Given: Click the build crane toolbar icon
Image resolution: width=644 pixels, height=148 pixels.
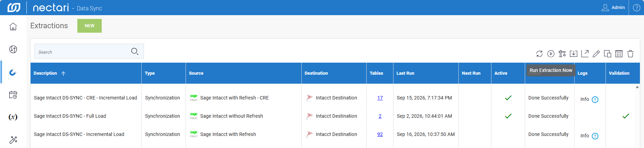Looking at the screenshot, I should tap(562, 54).
